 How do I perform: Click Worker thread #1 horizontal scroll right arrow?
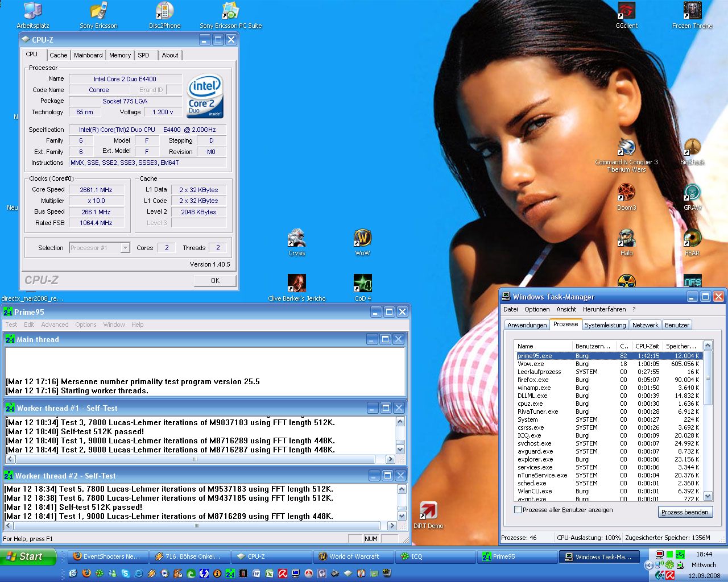(390, 459)
